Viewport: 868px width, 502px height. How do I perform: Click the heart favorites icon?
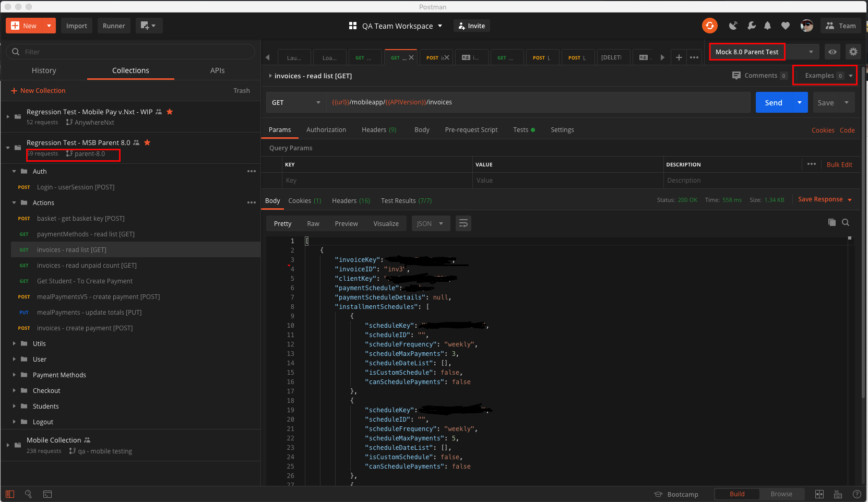coord(786,25)
